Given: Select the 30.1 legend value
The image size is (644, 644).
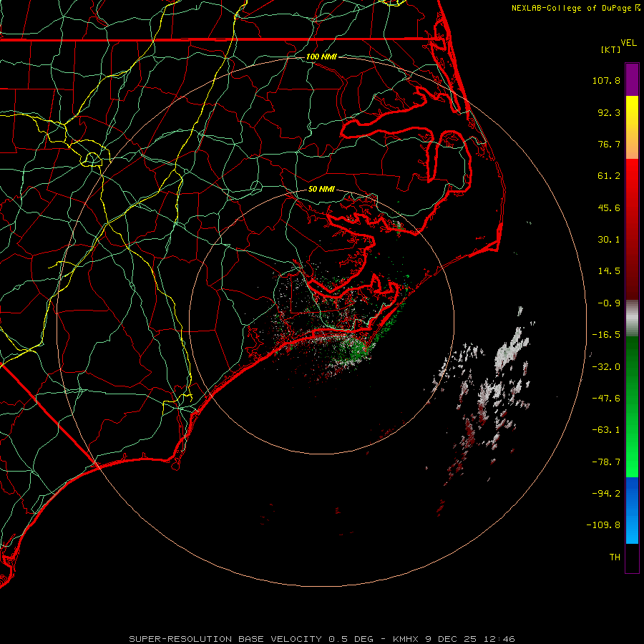Looking at the screenshot, I should [609, 240].
